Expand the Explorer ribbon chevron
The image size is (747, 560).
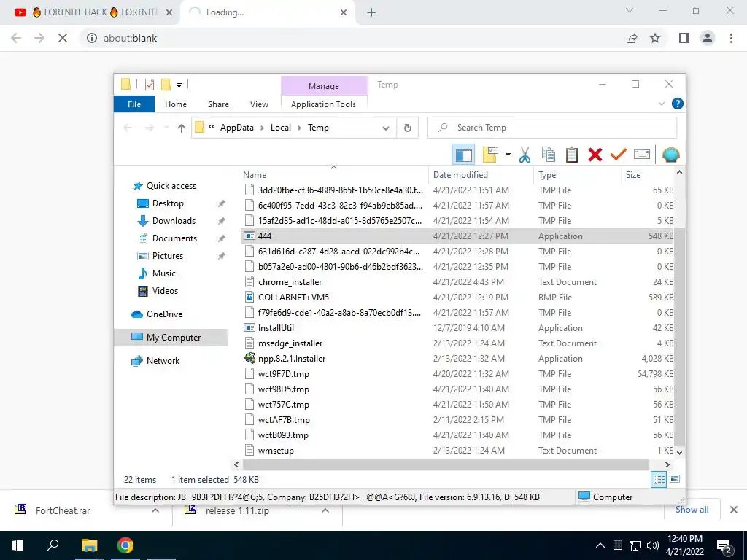(661, 104)
